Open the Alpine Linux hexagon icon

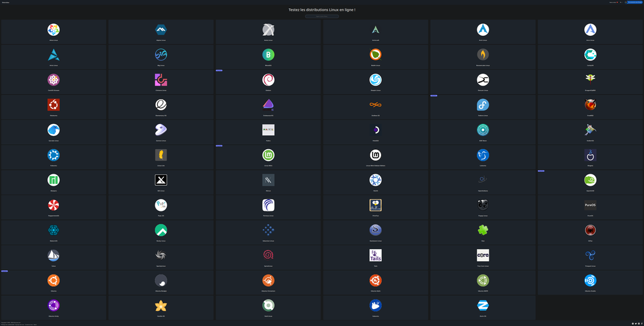pos(161,30)
